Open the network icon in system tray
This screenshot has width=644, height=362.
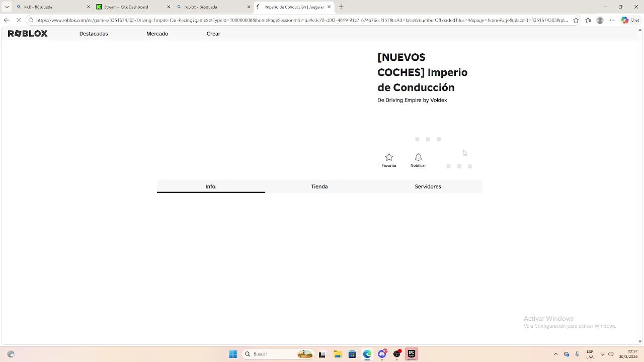603,354
